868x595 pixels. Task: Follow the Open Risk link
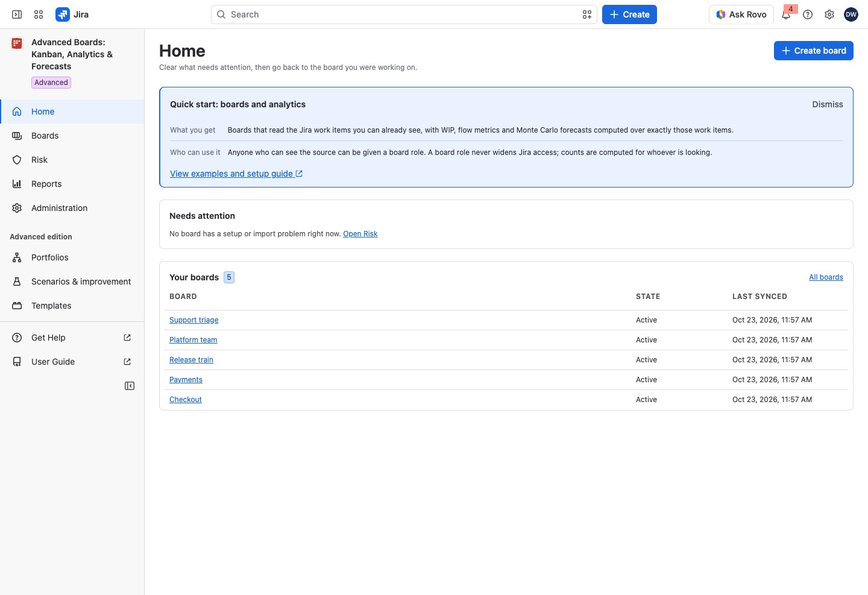coord(360,234)
